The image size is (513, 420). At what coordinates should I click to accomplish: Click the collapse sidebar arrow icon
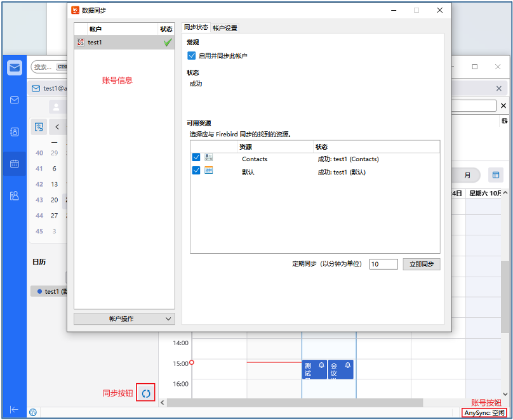coord(14,410)
